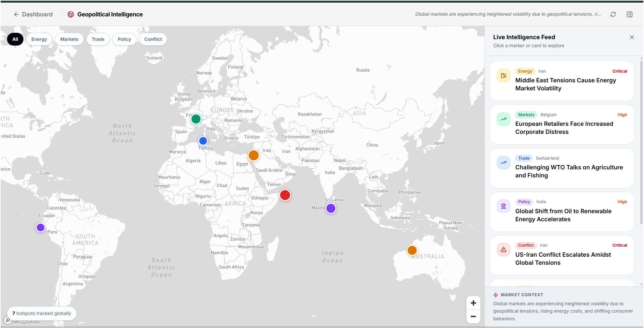Click "Click a marker or card to explore" hint

[x=529, y=46]
